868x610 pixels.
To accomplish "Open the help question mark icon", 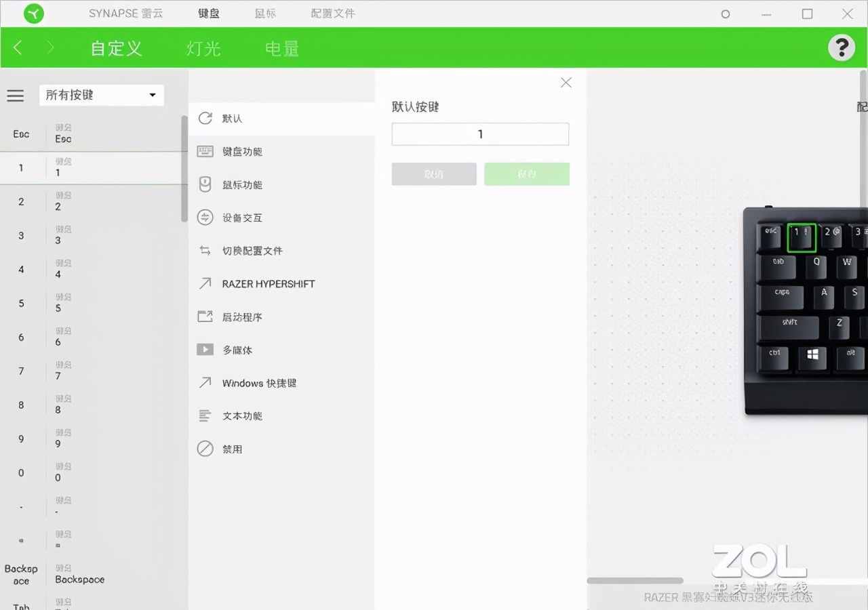I will coord(842,47).
